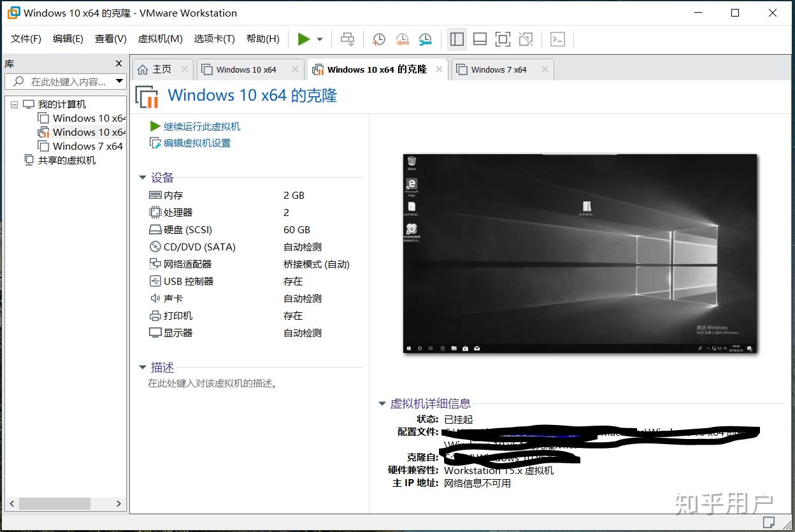This screenshot has width=795, height=532.
Task: Click the send Ctrl+Alt+Del toolbar icon
Action: coord(347,40)
